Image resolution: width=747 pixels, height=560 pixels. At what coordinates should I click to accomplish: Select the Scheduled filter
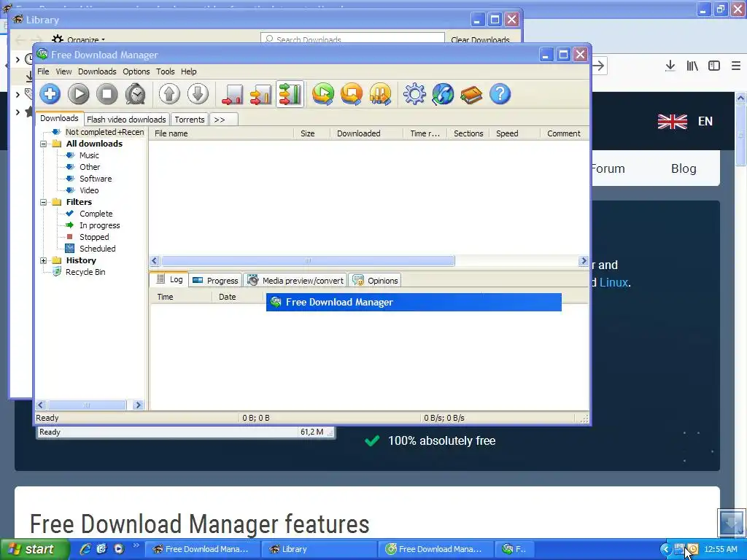pyautogui.click(x=97, y=249)
